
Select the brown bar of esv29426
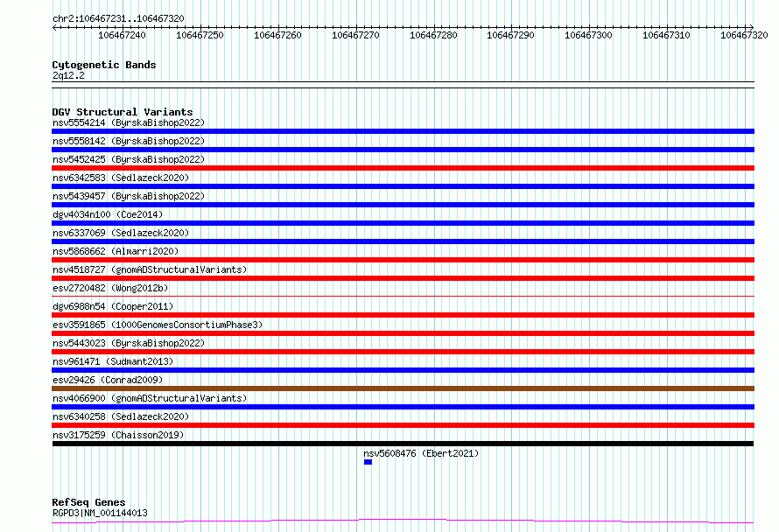coord(403,388)
